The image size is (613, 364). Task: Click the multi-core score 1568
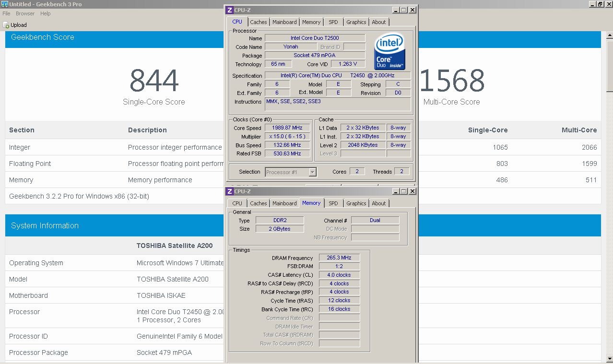click(452, 81)
